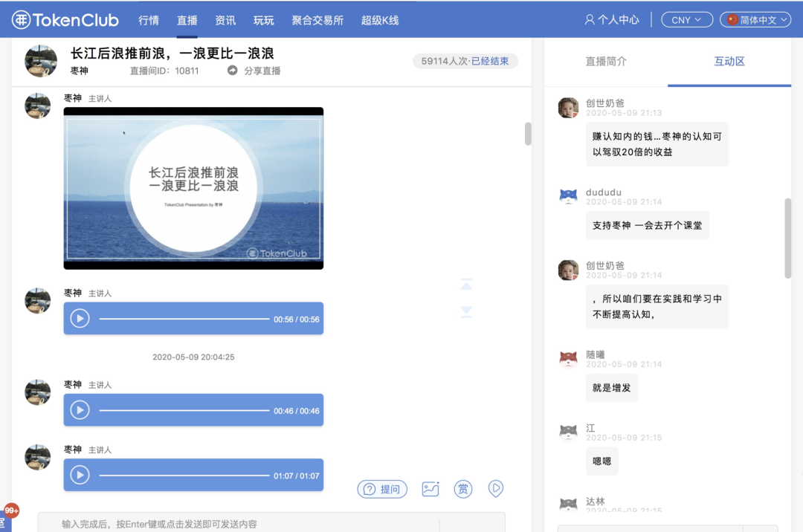This screenshot has height=532, width=803.
Task: Click 枣神 avatar beside 00:56 audio
Action: (x=38, y=301)
